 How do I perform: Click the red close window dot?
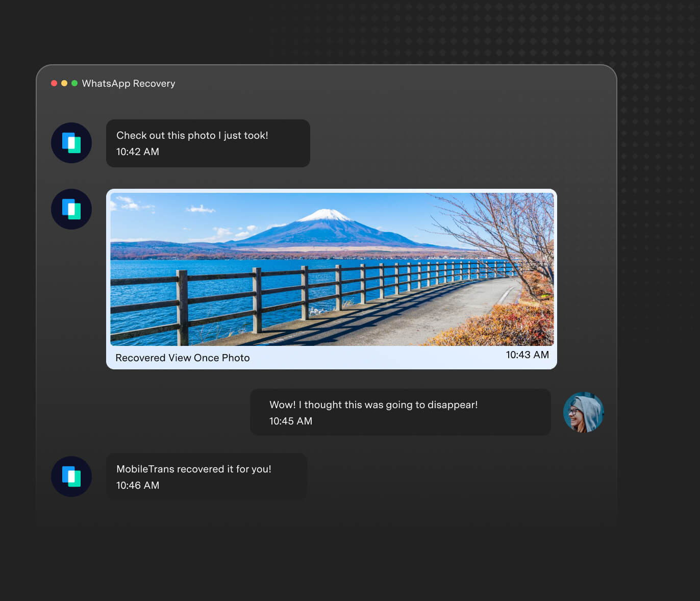(x=54, y=83)
